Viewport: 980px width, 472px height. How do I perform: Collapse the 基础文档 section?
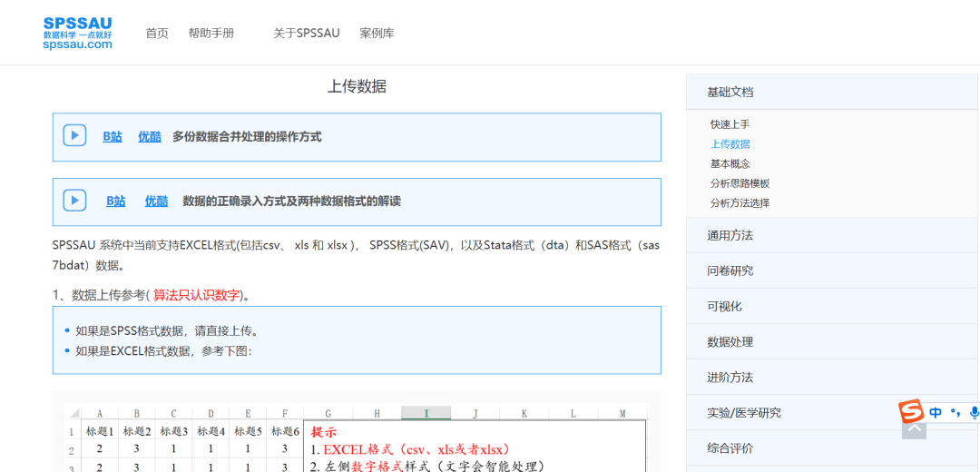pos(831,92)
